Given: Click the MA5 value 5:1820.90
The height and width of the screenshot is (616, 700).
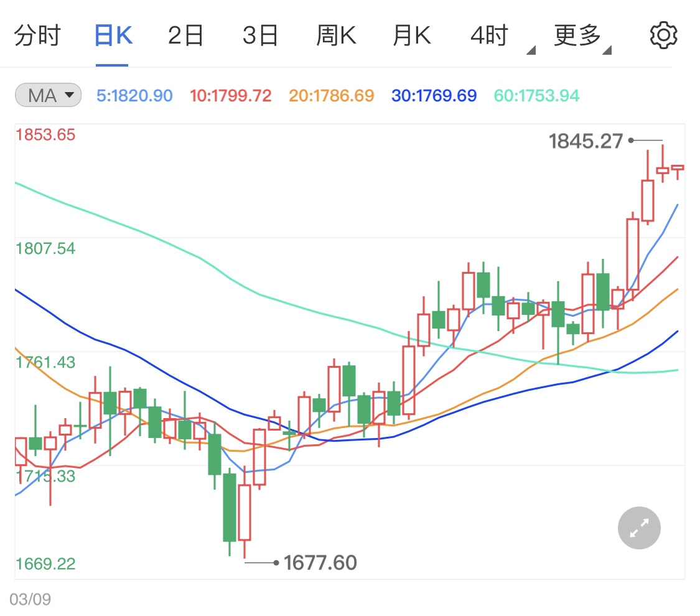Looking at the screenshot, I should (134, 96).
